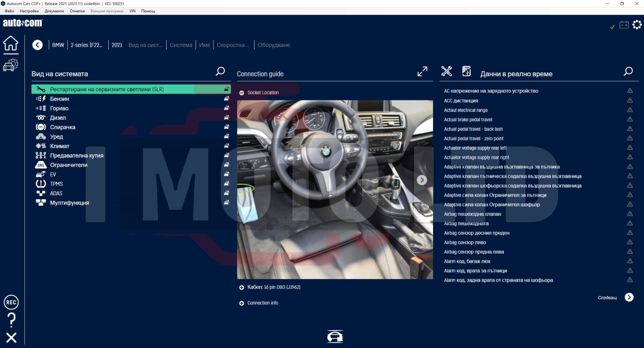Expand Connection guide to full screen

[422, 71]
